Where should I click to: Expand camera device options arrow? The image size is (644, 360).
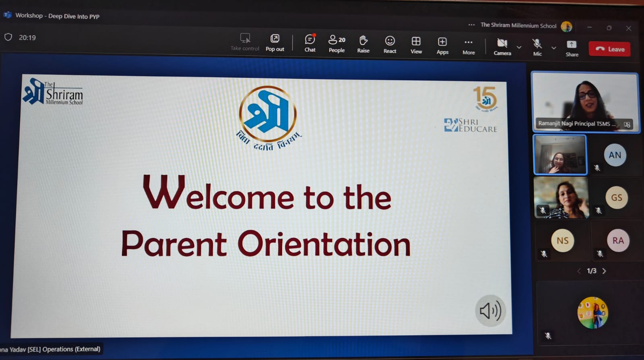(519, 47)
